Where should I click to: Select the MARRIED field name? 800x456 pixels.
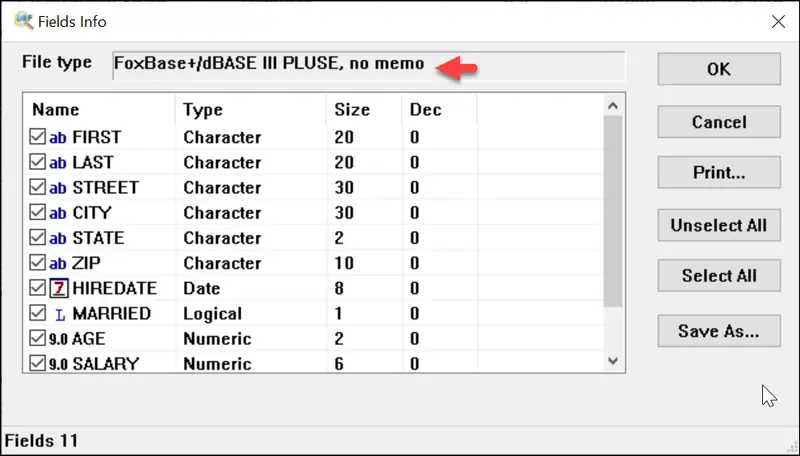pyautogui.click(x=111, y=314)
